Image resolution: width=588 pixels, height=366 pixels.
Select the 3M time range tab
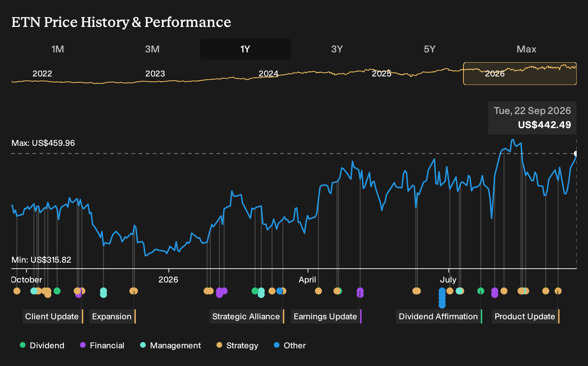click(152, 49)
